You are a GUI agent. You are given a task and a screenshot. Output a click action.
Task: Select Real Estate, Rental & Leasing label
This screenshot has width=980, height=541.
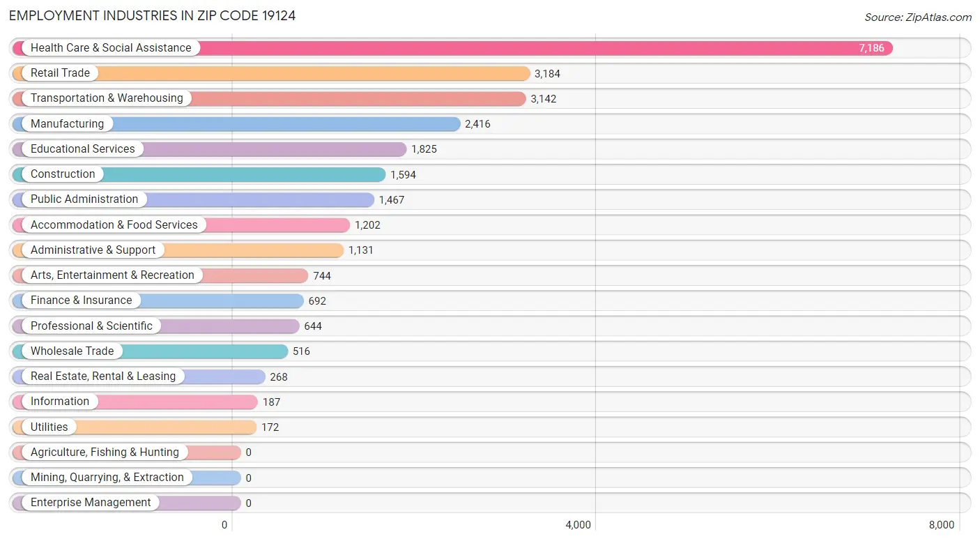(x=103, y=376)
